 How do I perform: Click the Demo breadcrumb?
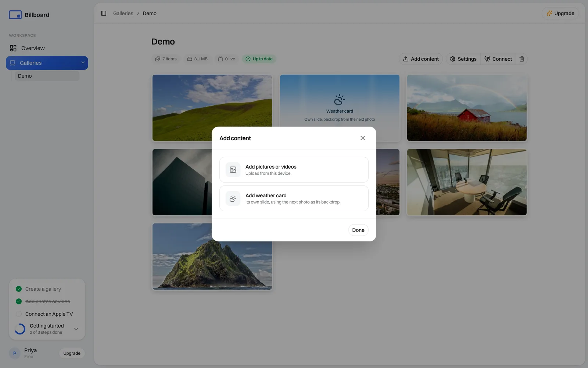(150, 13)
